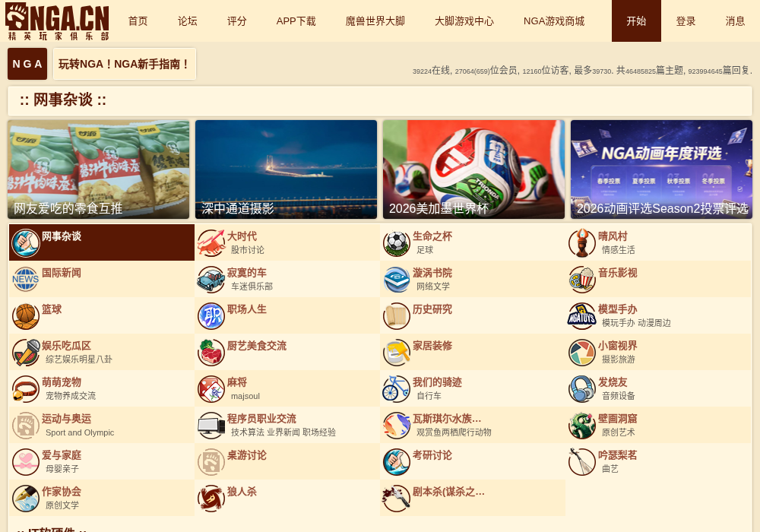Click the werewolf icon for 狼人杀
Viewport: 760px width, 532px height.
click(x=211, y=499)
